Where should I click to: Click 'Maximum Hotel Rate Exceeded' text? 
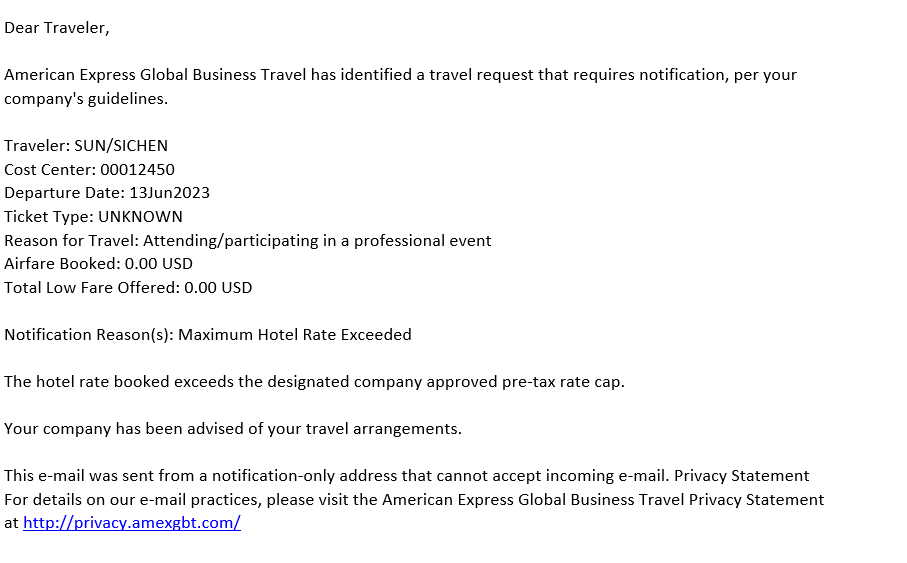click(294, 334)
